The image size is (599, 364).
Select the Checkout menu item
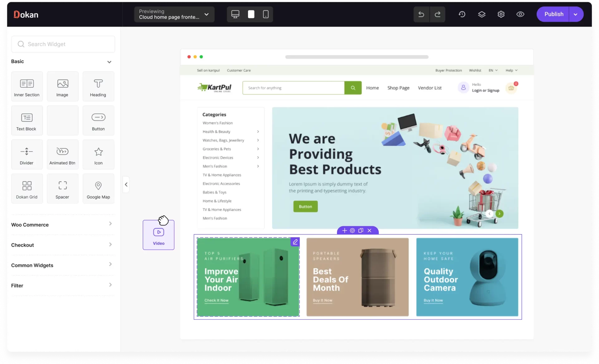tap(61, 245)
